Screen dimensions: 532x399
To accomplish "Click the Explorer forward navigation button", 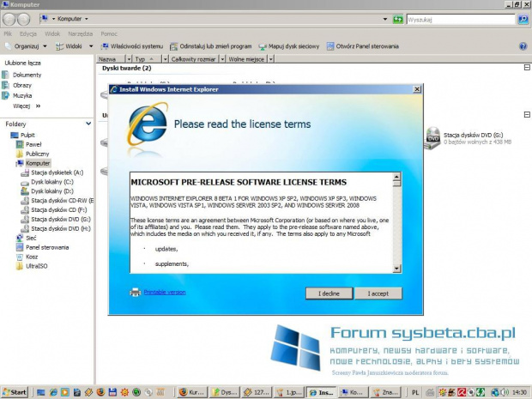I will 23,20.
